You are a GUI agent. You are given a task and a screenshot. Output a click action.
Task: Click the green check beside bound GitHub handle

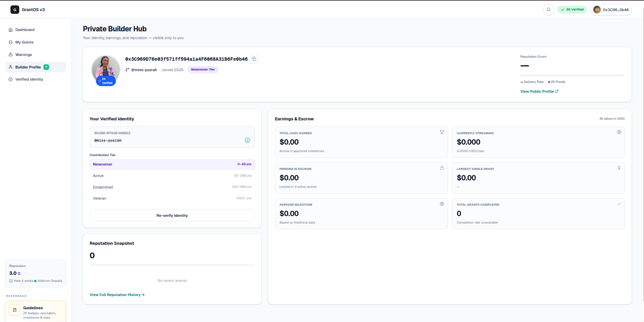coord(247,140)
